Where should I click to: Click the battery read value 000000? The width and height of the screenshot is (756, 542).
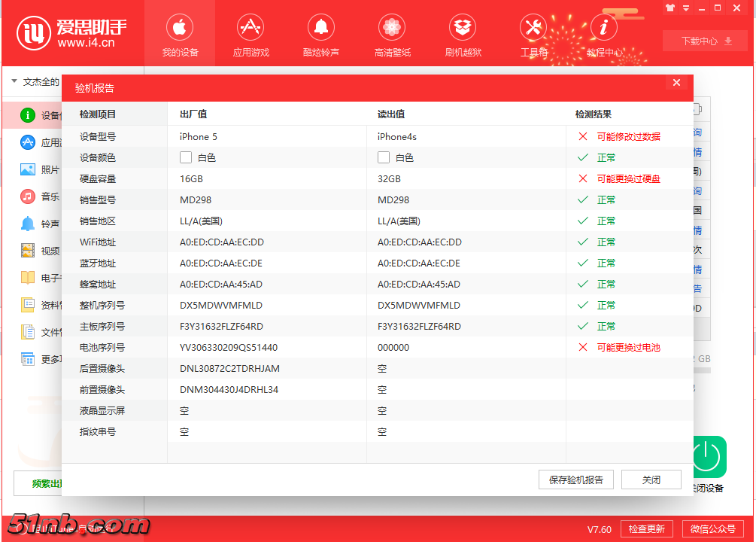(393, 348)
